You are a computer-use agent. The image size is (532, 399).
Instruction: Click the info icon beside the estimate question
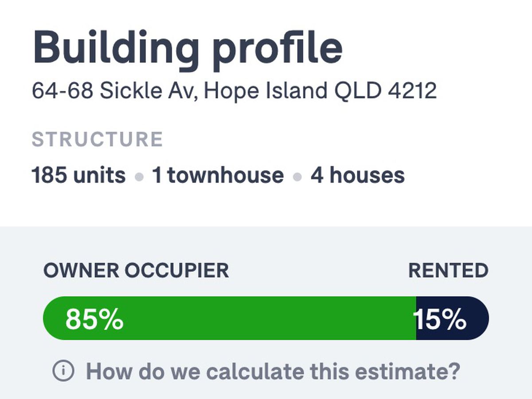click(x=63, y=371)
